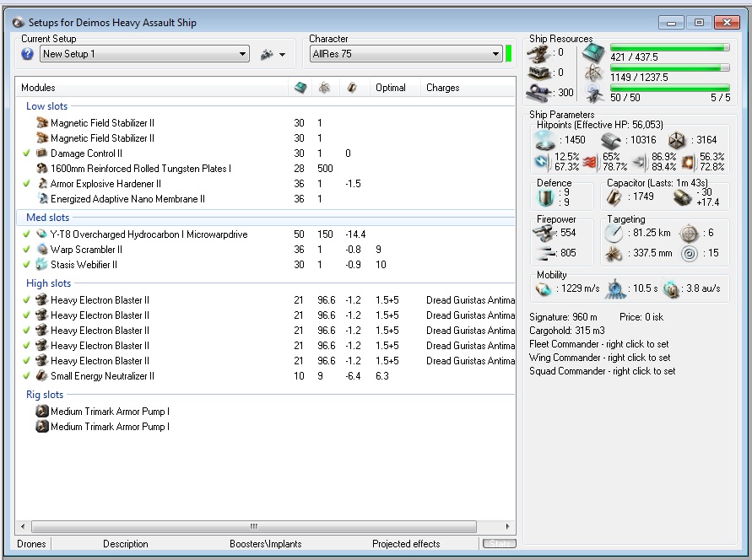
Task: Select the 1600mm Reinforced Rolled Tungsten Plates I row
Action: point(266,169)
